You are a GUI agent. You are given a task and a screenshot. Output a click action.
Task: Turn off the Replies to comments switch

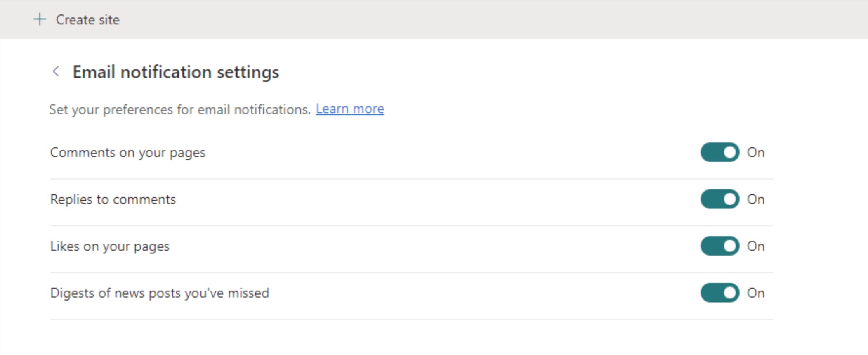point(719,199)
